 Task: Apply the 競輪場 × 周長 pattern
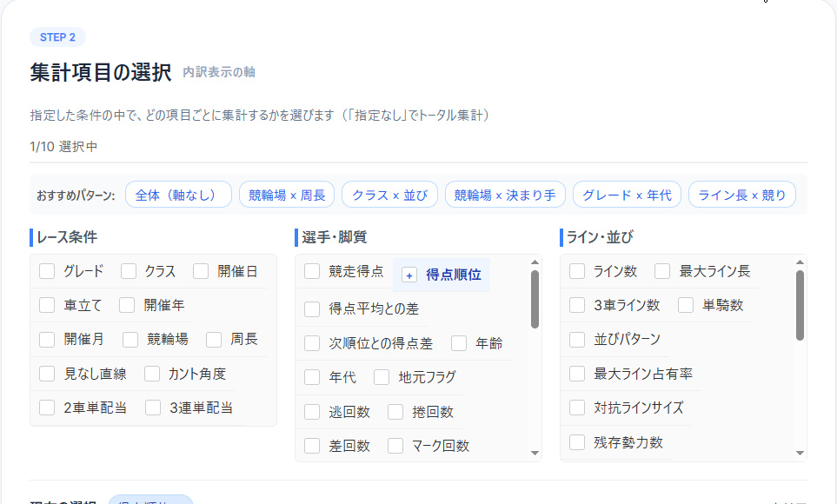point(287,194)
